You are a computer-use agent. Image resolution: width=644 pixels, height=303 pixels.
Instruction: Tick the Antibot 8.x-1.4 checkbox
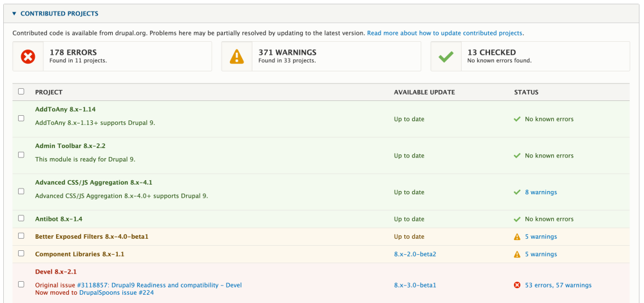(x=21, y=218)
